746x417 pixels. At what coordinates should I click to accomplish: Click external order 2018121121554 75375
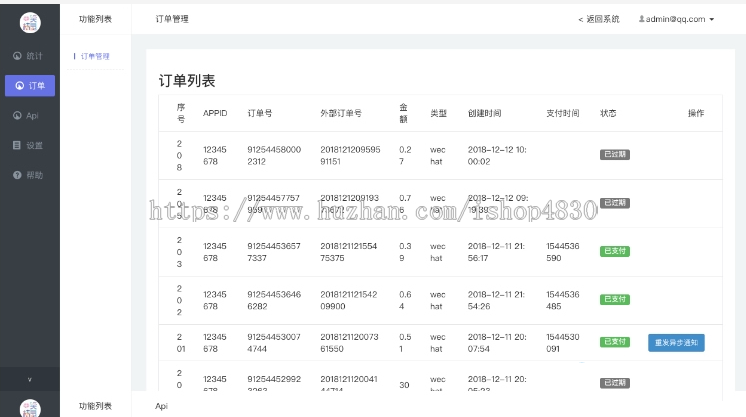(349, 252)
